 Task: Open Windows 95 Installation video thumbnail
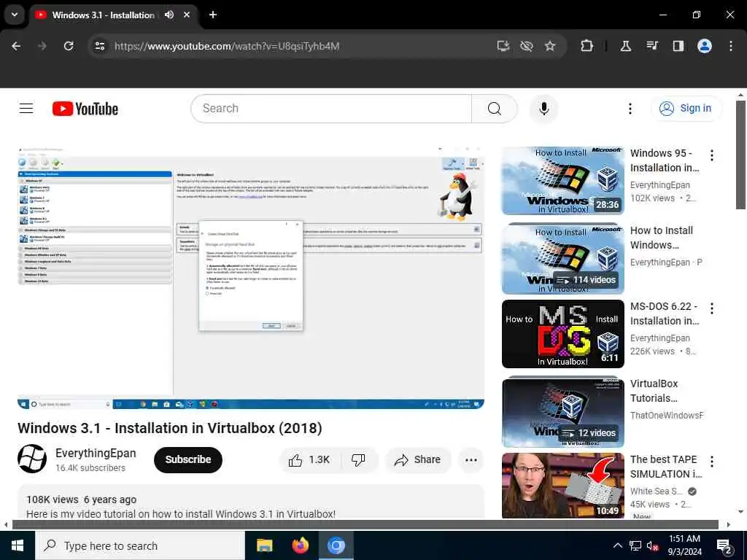[x=562, y=181]
